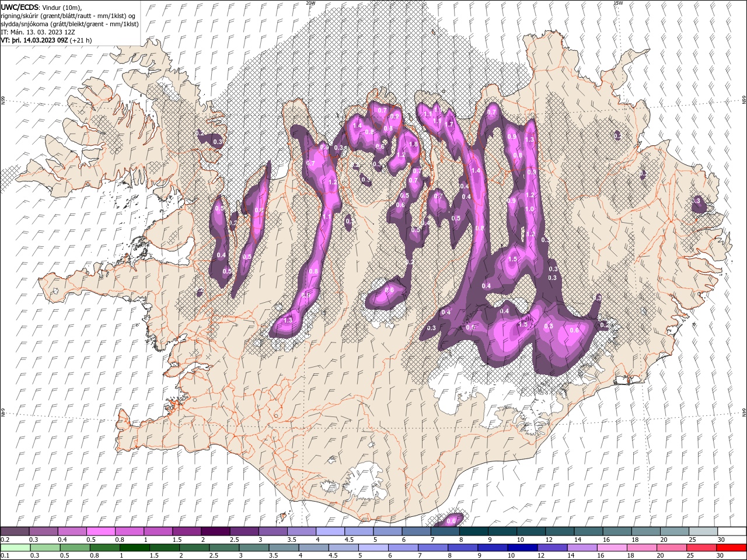Click the 1.8 snowfall value on the map
The image size is (747, 560).
414,144
